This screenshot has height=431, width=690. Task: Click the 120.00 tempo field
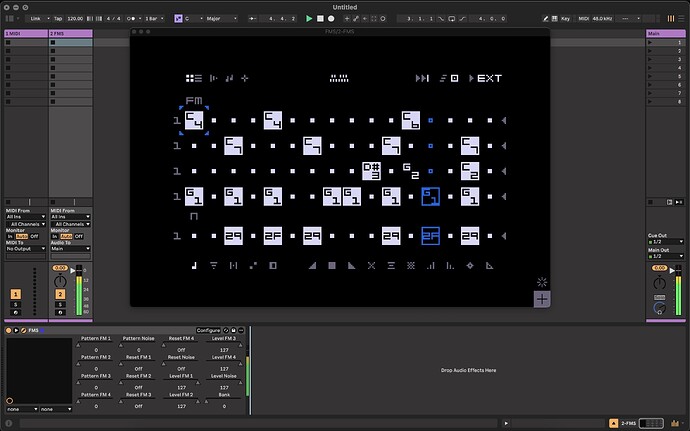[x=75, y=18]
